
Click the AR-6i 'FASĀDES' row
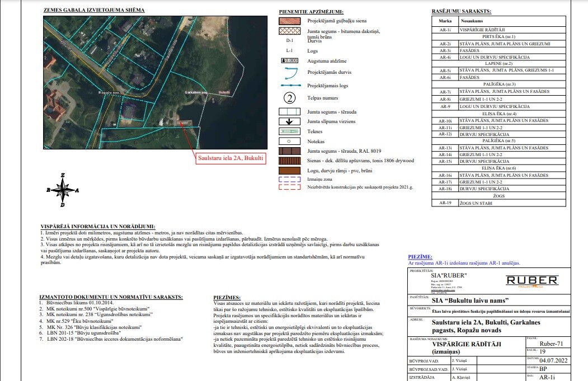coord(498,77)
